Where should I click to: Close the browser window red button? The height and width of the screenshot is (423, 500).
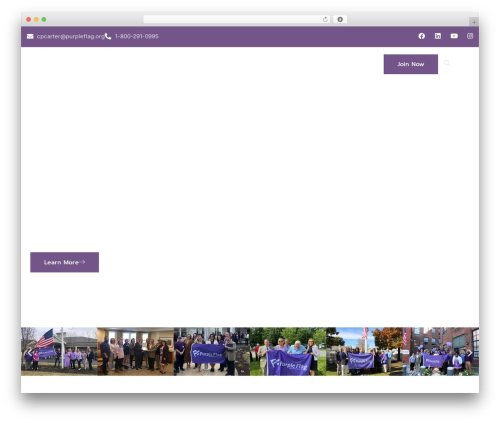(29, 20)
